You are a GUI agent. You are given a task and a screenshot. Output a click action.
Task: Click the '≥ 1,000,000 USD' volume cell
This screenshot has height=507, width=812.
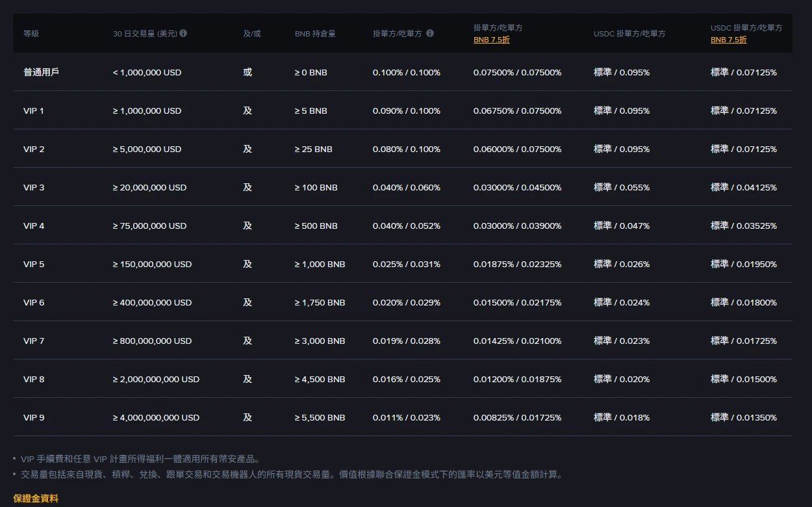pos(147,110)
